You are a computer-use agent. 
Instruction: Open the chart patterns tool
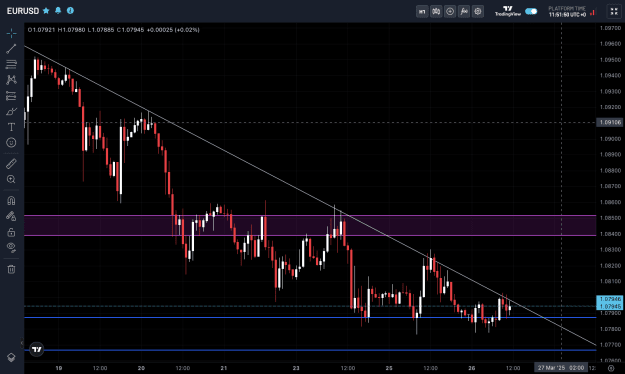(11, 80)
